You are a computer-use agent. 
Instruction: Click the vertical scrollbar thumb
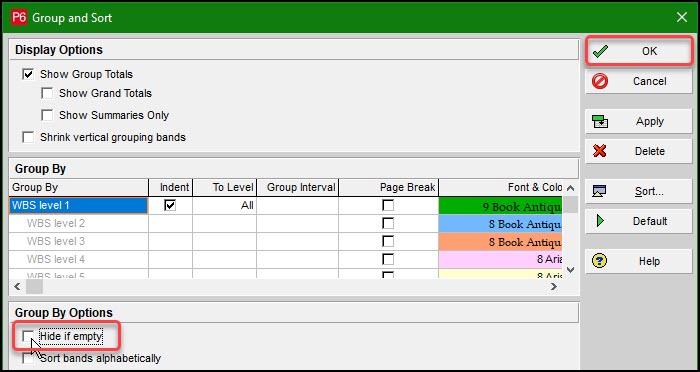[x=570, y=205]
